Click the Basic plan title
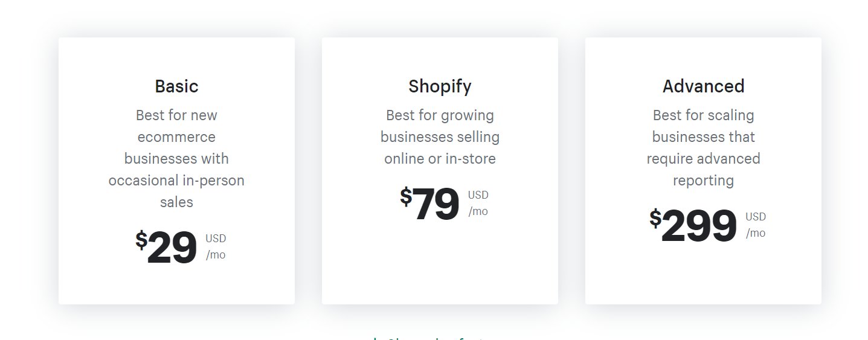The image size is (868, 340). pos(176,86)
